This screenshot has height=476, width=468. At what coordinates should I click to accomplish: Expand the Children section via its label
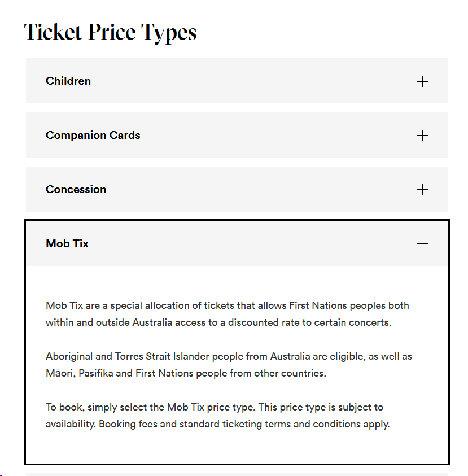[68, 81]
